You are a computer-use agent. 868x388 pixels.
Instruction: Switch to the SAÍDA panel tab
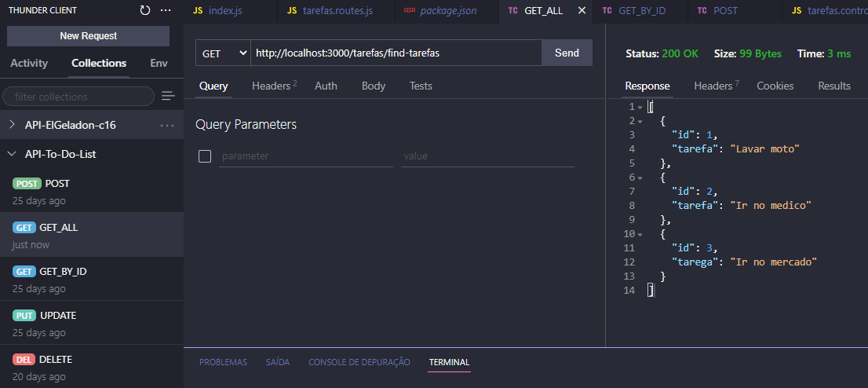click(x=278, y=363)
